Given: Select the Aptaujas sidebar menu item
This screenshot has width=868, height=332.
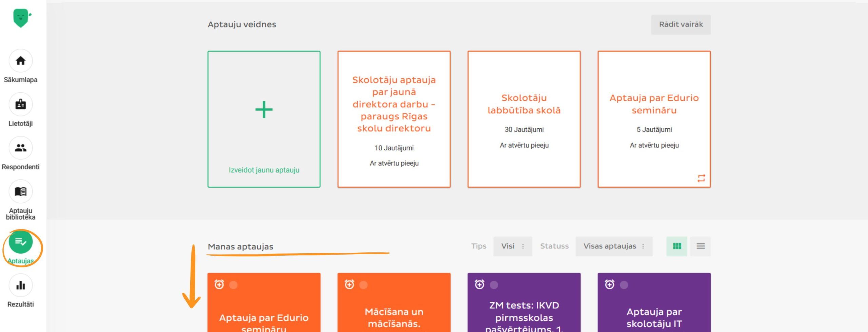Looking at the screenshot, I should click(x=21, y=242).
